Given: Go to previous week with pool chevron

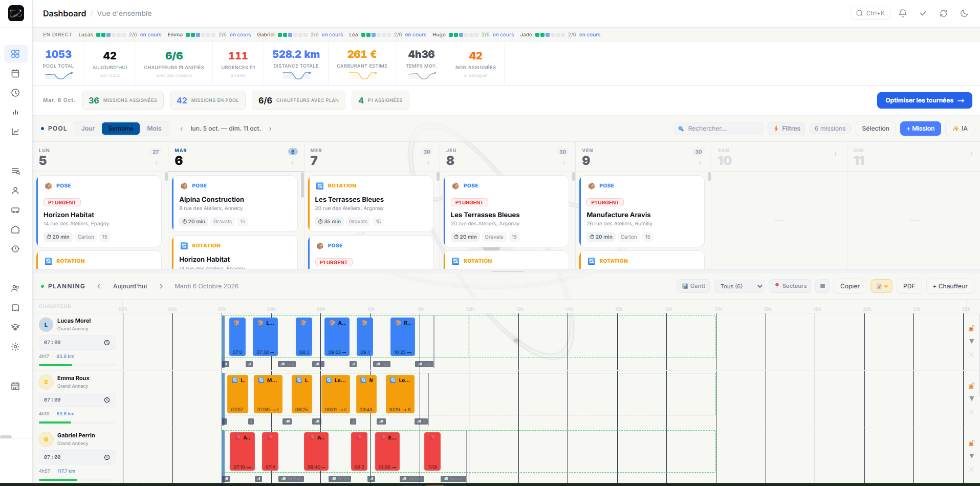Looking at the screenshot, I should (x=181, y=129).
